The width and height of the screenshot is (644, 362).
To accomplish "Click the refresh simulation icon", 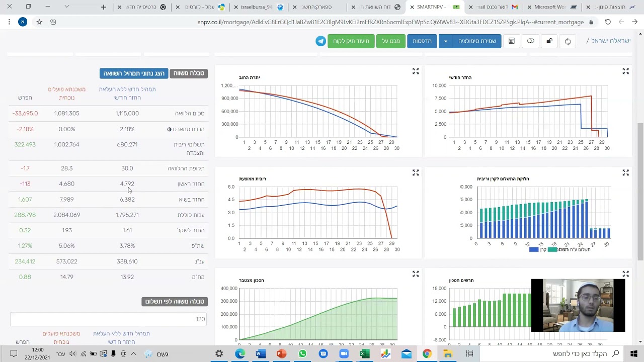I will pos(568,41).
